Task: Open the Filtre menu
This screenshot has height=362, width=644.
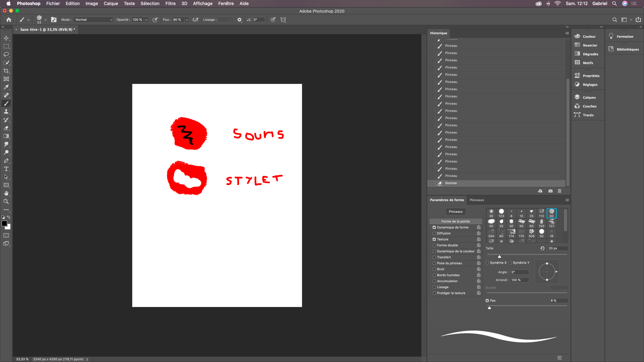Action: (x=170, y=4)
